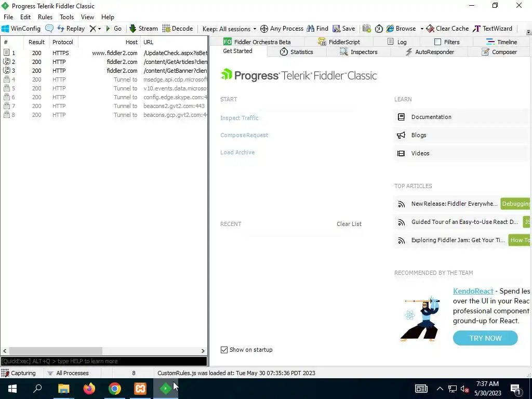Open Windows Start menu
532x399 pixels.
point(12,389)
